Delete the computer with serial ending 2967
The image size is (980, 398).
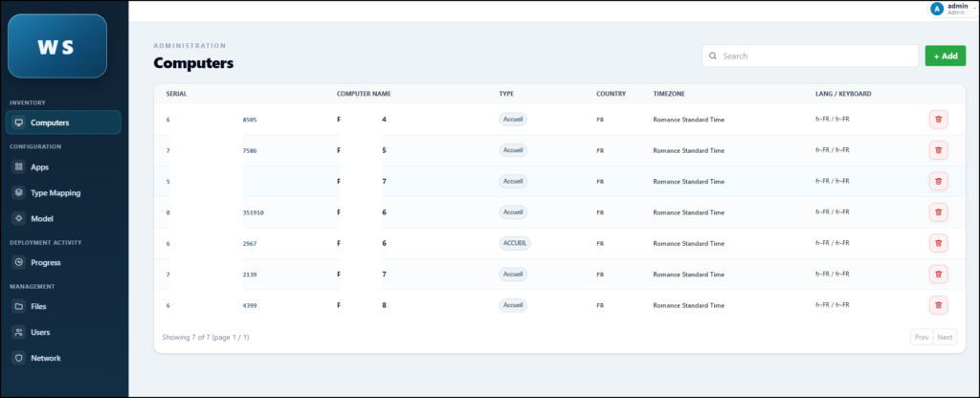coord(938,243)
